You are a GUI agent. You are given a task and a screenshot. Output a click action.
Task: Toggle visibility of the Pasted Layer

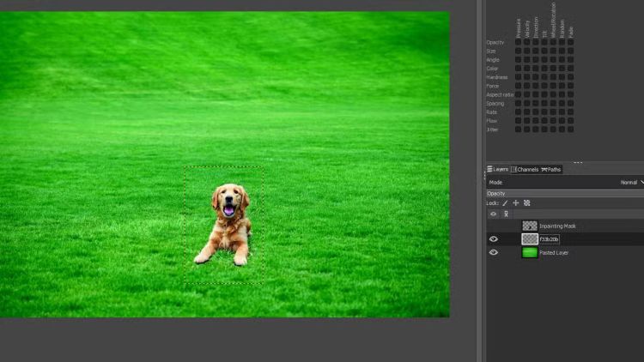pos(493,253)
